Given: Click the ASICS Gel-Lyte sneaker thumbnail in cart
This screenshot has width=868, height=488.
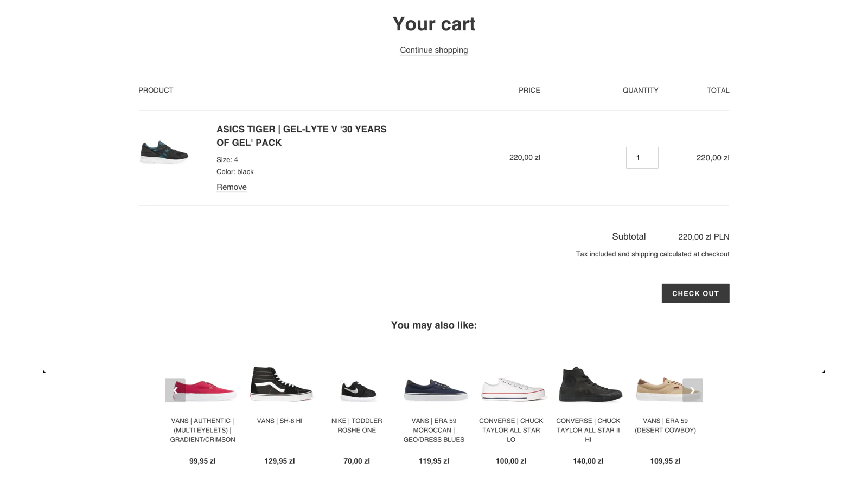Looking at the screenshot, I should [x=164, y=152].
